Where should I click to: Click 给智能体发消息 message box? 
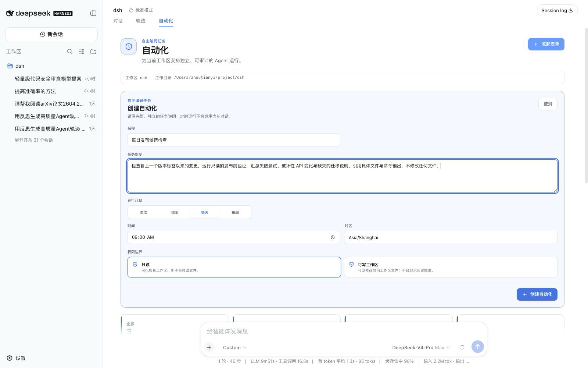pyautogui.click(x=344, y=331)
